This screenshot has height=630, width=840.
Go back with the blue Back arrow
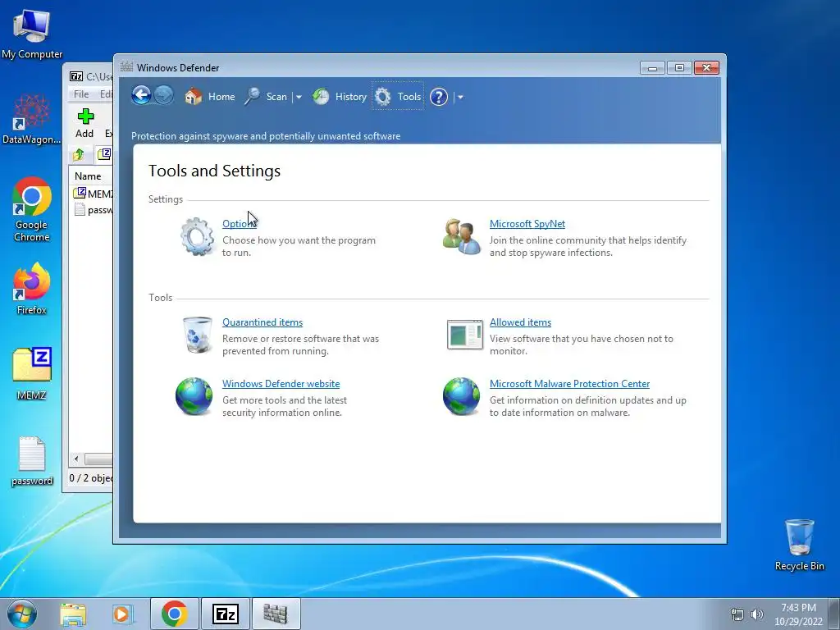[x=141, y=96]
